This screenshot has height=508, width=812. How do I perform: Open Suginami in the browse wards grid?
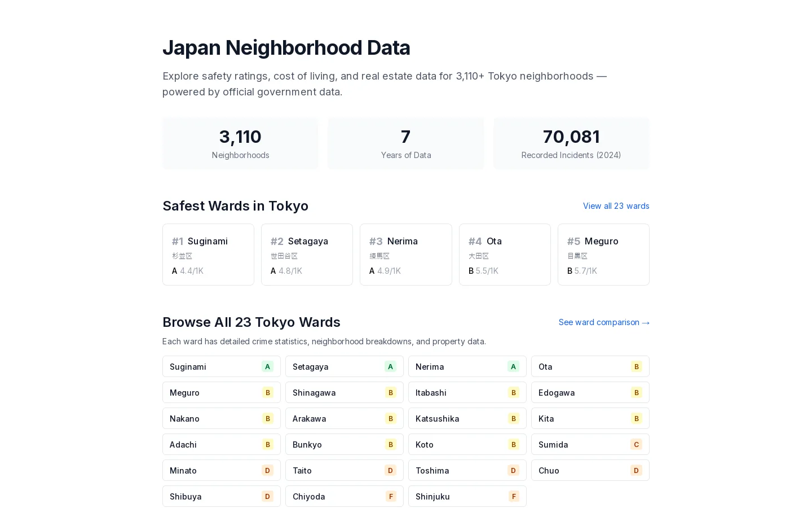pyautogui.click(x=222, y=366)
